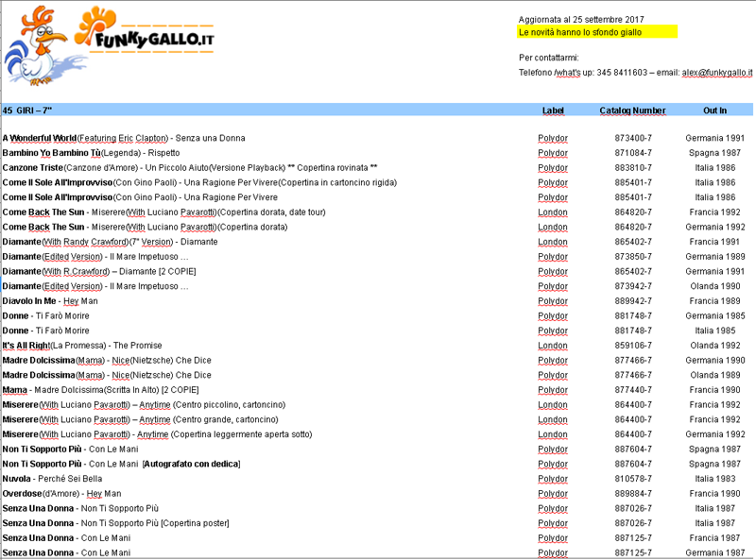
Task: Click the yellow 'Le novità hanno lo sfondo giallo' note
Action: click(597, 32)
